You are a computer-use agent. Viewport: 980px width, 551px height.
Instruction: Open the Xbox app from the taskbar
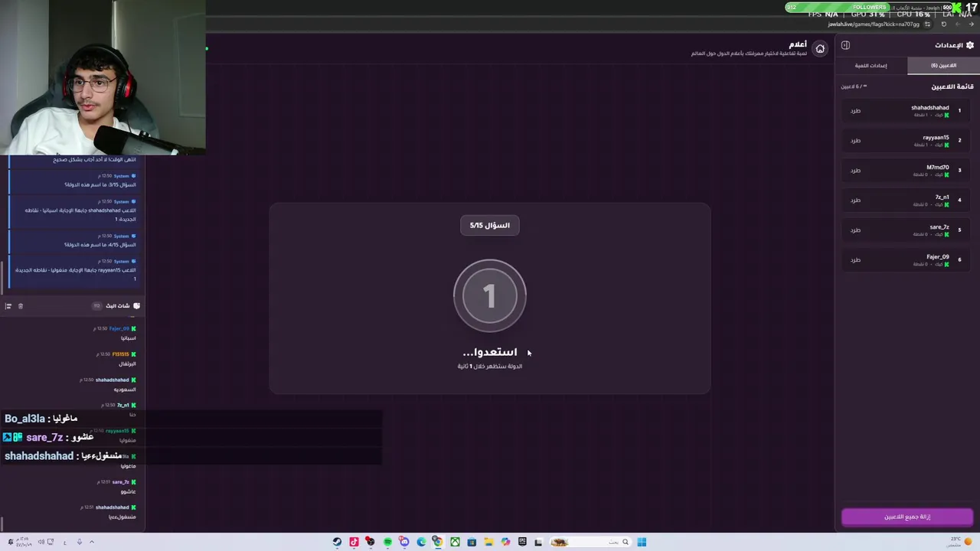coord(455,542)
